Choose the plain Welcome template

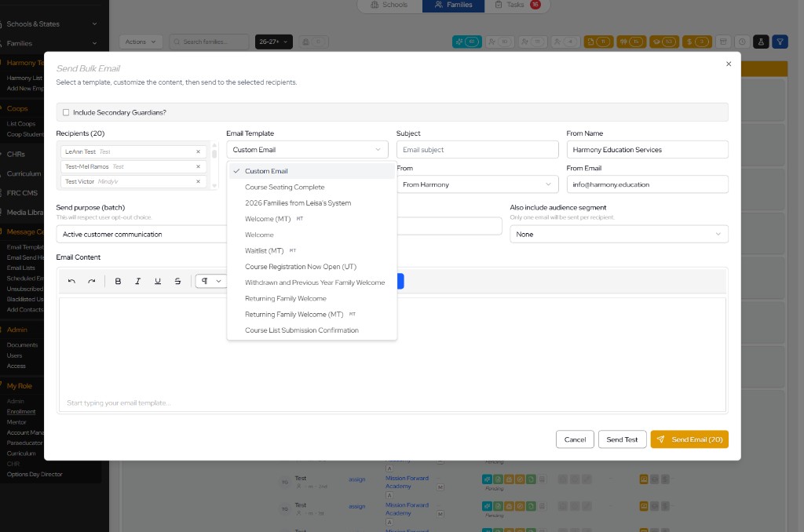[x=312, y=235]
